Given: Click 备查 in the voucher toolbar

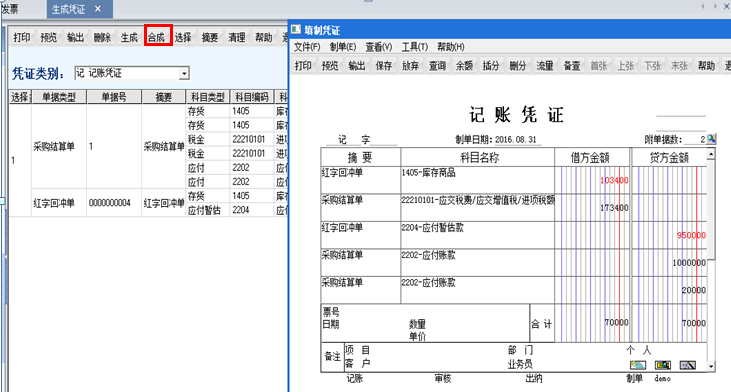Looking at the screenshot, I should click(572, 66).
